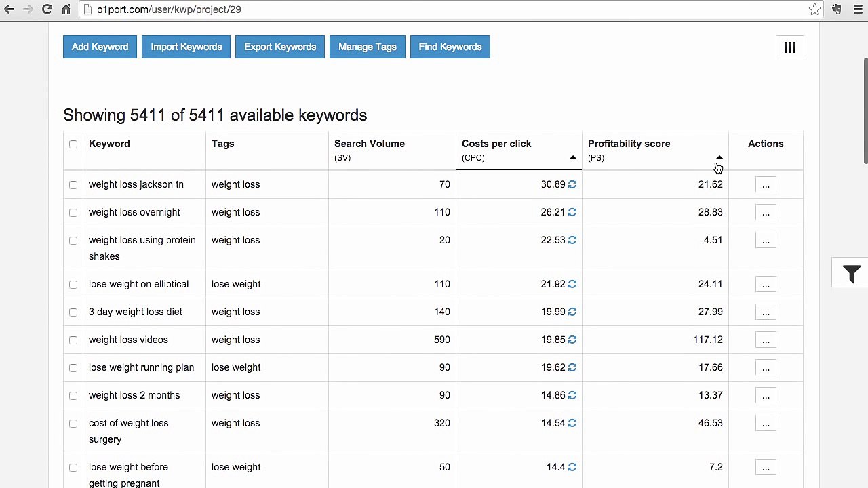868x488 pixels.
Task: Bookmark this page with star icon
Action: point(814,9)
